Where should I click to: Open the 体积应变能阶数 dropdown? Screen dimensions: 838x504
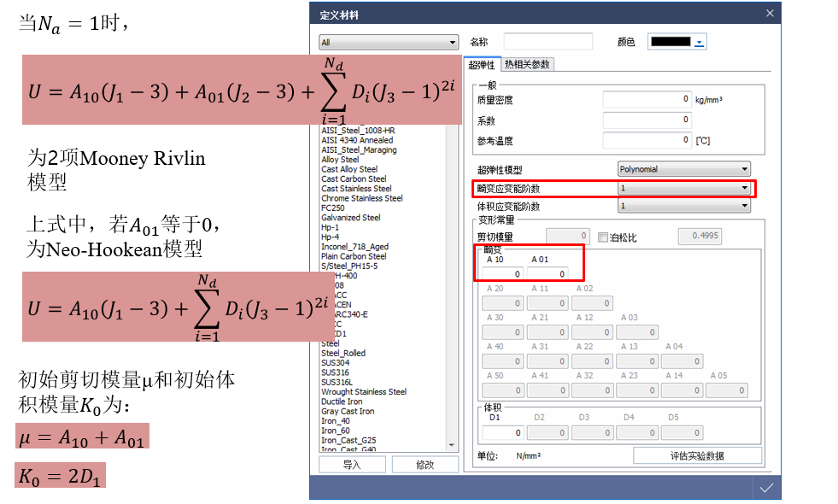(x=683, y=205)
